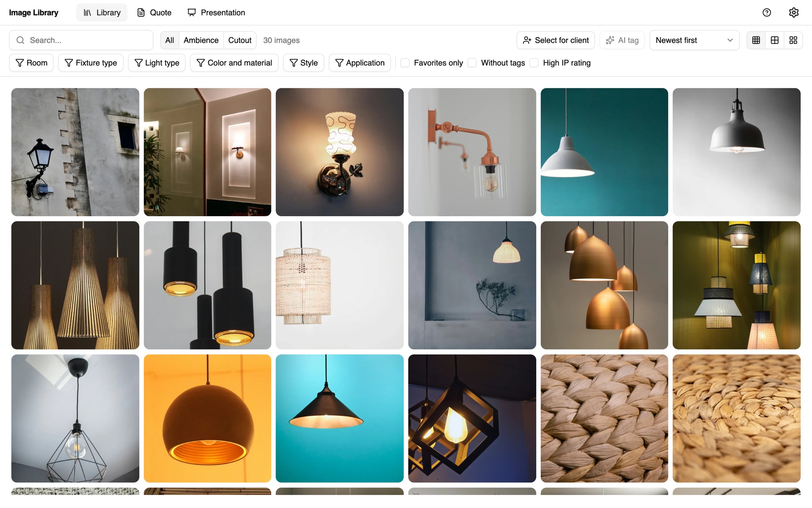Image resolution: width=812 pixels, height=508 pixels.
Task: Open the Application filter dropdown
Action: click(360, 63)
